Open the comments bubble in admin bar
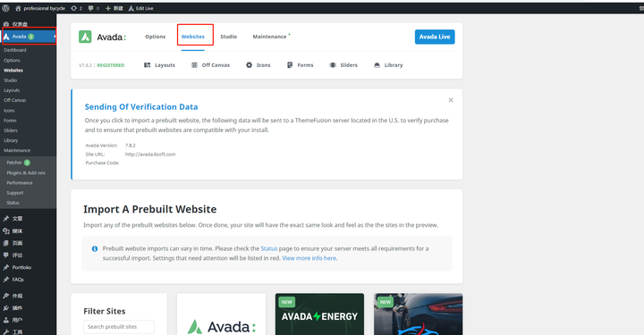This screenshot has width=644, height=335. (94, 8)
